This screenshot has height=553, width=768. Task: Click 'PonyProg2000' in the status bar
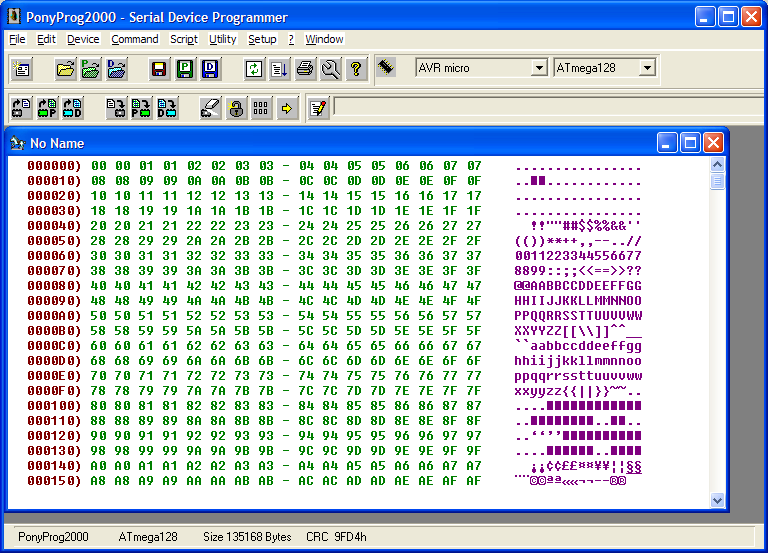click(x=53, y=537)
